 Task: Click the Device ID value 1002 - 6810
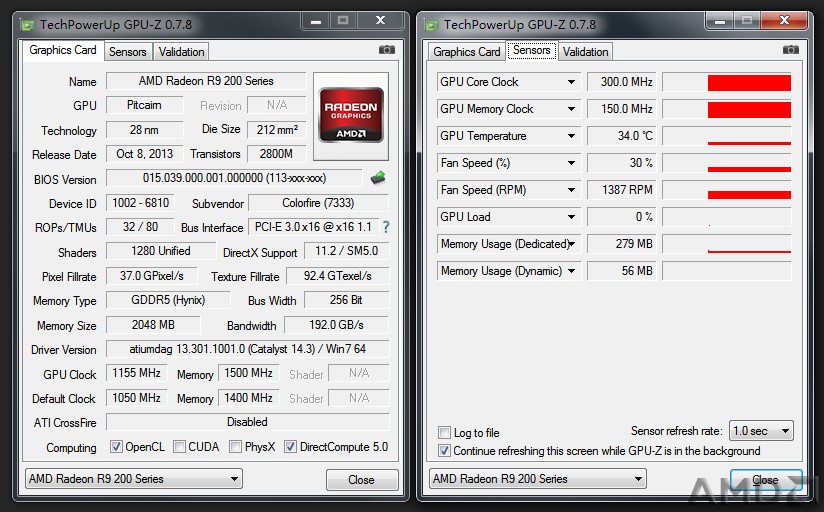(x=140, y=203)
